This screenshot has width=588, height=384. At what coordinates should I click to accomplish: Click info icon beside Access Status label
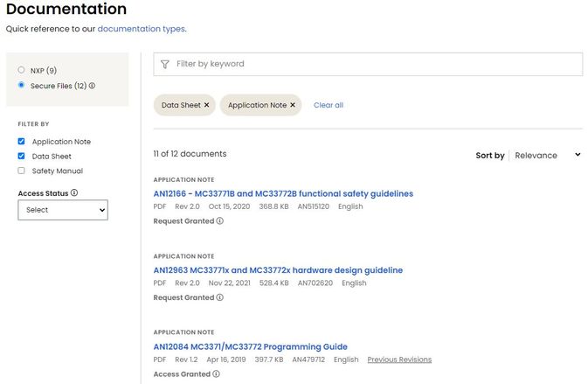[x=74, y=192]
